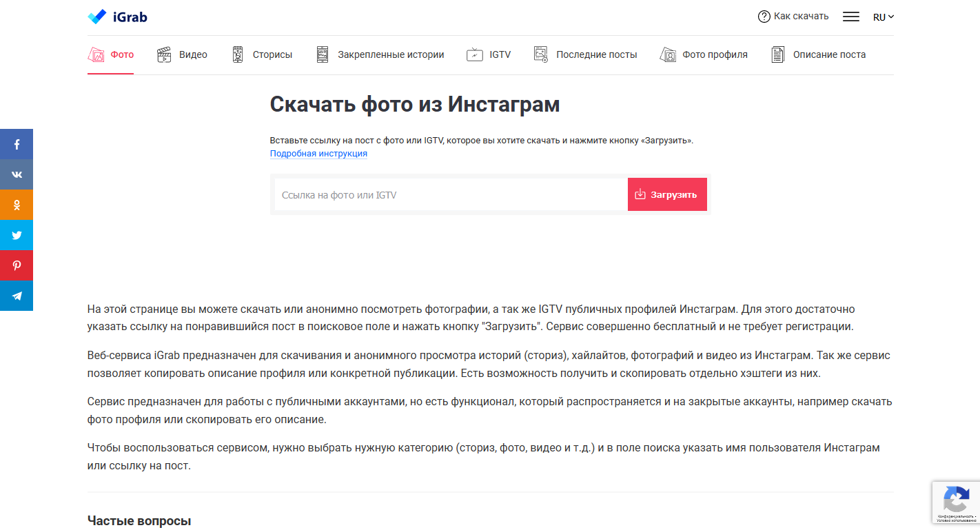Click the Как скачать link text
The image size is (980, 530).
[802, 17]
